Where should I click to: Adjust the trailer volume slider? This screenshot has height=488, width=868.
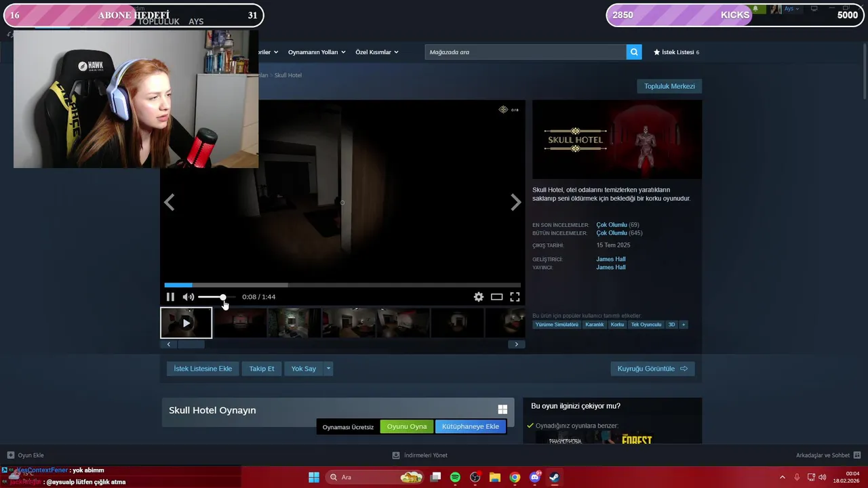(x=217, y=297)
